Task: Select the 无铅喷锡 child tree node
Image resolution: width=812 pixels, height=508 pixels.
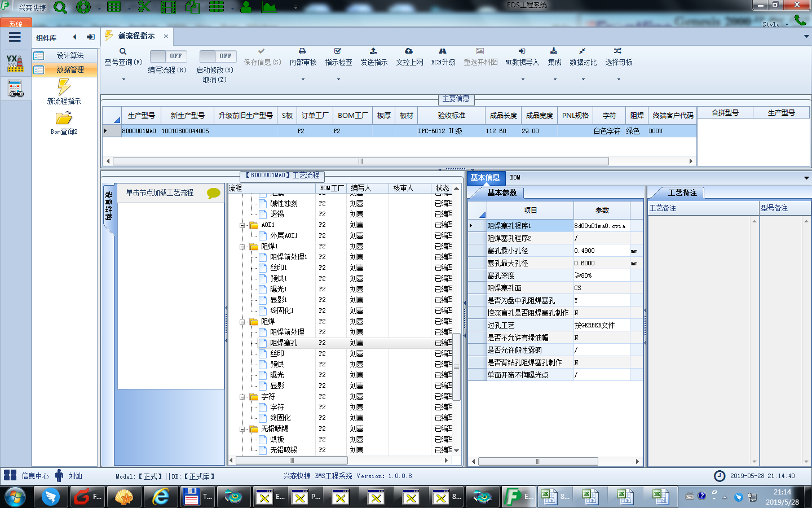Action: tap(284, 450)
